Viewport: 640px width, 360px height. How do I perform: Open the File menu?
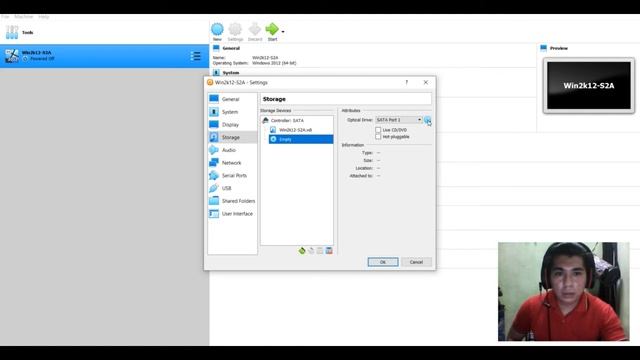click(5, 17)
